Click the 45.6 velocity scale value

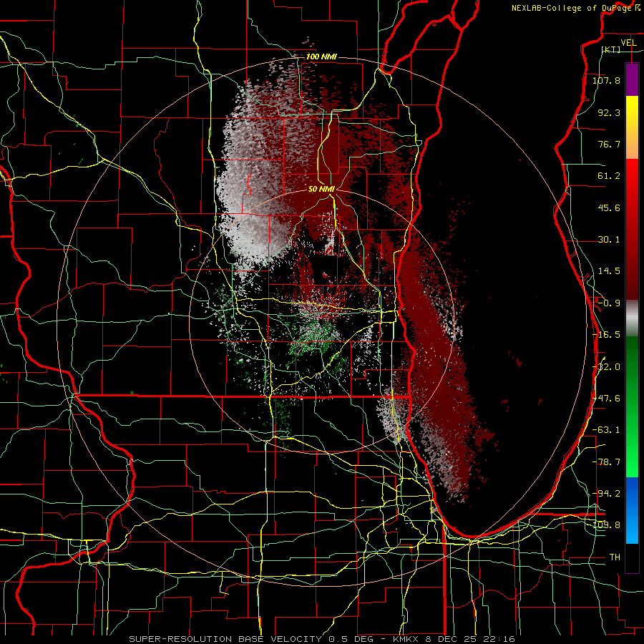[609, 208]
